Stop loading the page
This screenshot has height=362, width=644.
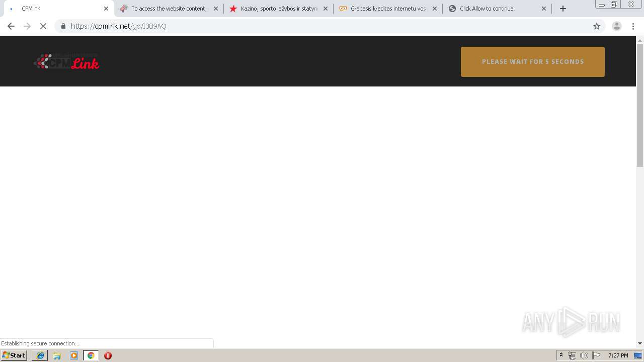pos(43,26)
